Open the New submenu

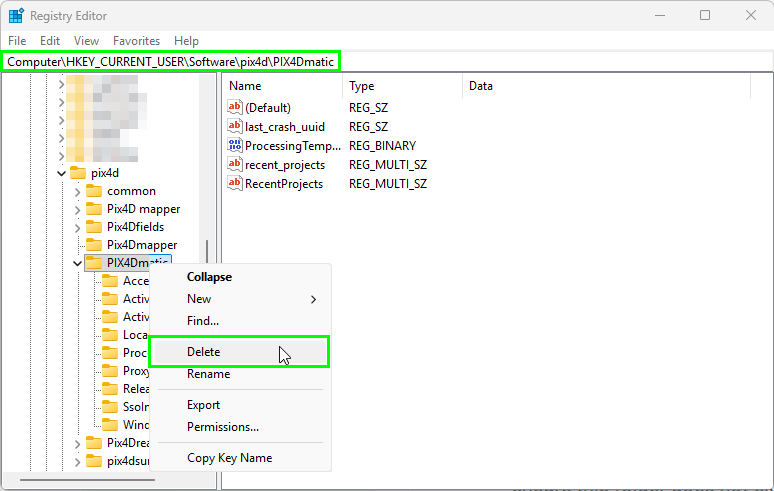pos(239,299)
